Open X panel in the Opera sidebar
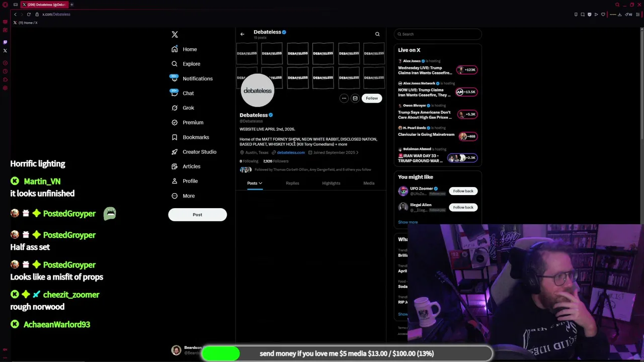 5,51
